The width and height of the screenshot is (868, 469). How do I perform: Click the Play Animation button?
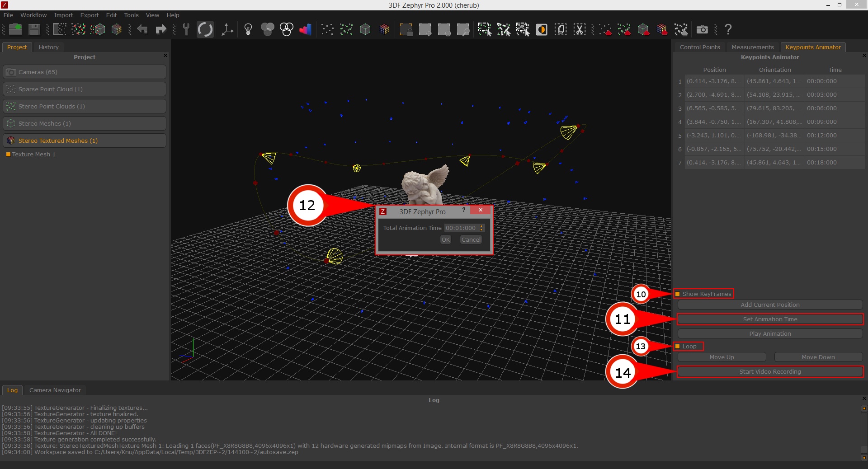click(770, 334)
